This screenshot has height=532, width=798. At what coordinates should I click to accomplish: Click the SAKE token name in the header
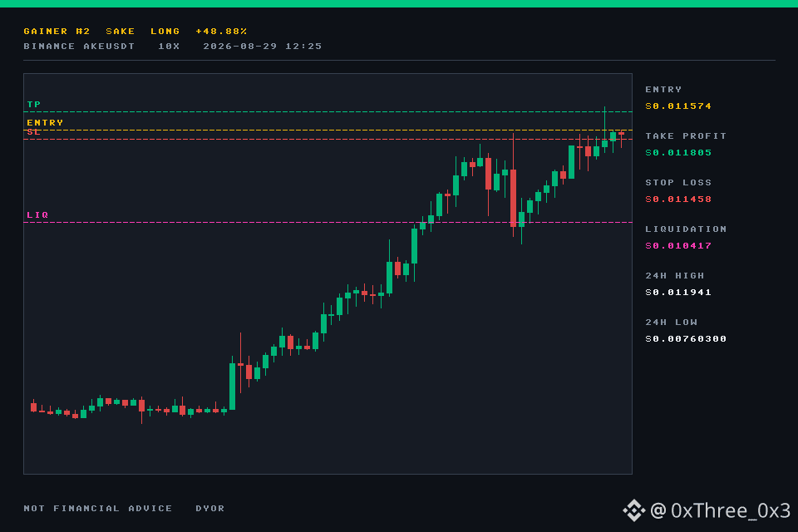(x=120, y=31)
